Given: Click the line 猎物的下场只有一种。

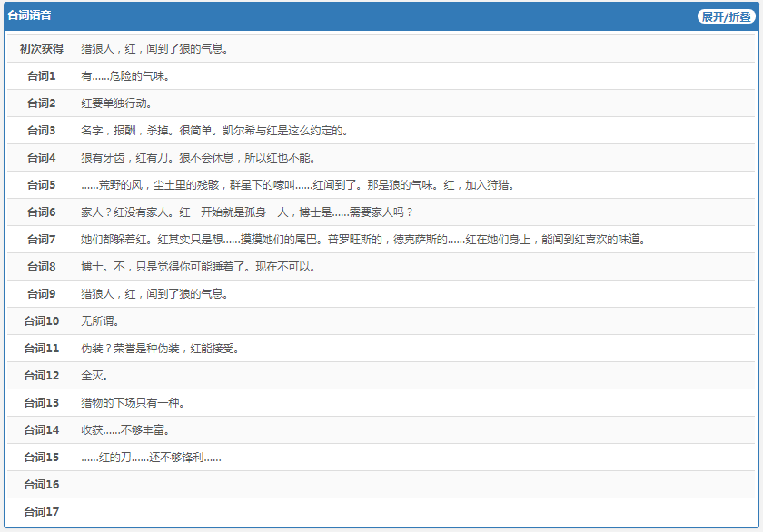Looking at the screenshot, I should coord(133,403).
